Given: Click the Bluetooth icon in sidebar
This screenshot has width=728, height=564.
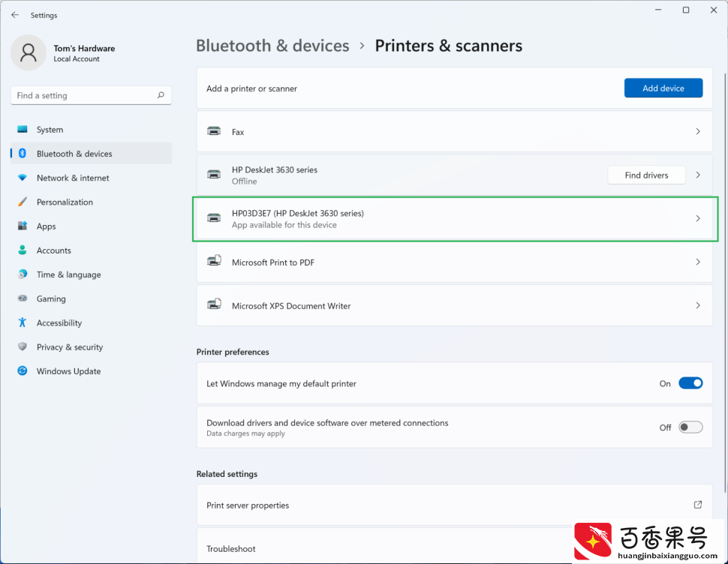Looking at the screenshot, I should tap(23, 154).
